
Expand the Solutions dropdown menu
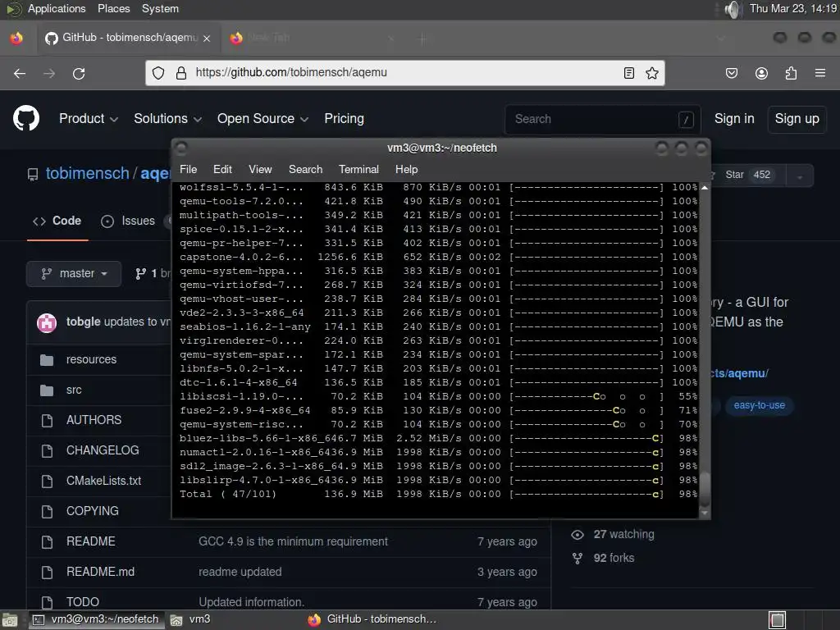(167, 118)
